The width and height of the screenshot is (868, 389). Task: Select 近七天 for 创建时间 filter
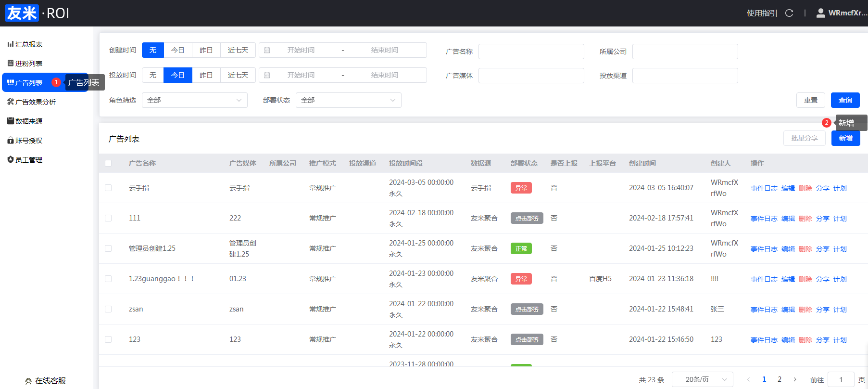click(238, 50)
